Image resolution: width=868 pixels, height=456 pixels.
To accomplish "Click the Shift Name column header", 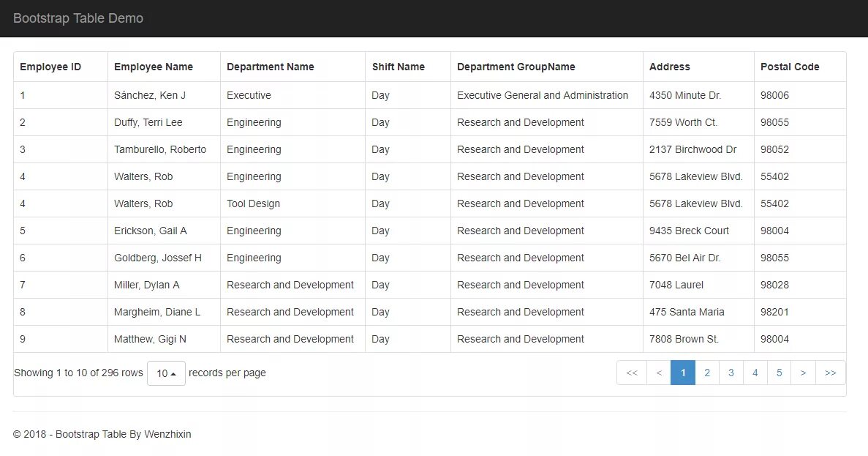I will (x=399, y=67).
